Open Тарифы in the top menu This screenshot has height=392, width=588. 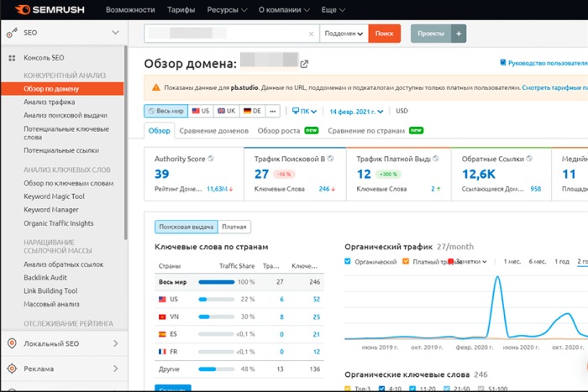click(x=180, y=10)
